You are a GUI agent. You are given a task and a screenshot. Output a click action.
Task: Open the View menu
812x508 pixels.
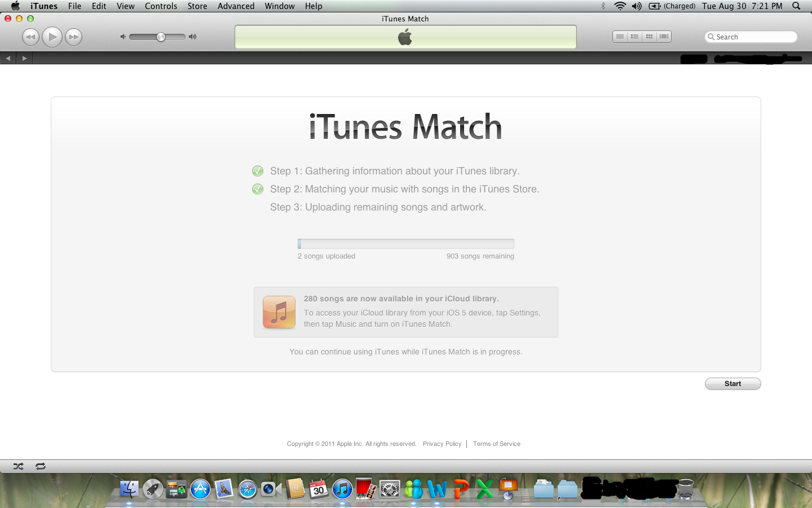[126, 6]
